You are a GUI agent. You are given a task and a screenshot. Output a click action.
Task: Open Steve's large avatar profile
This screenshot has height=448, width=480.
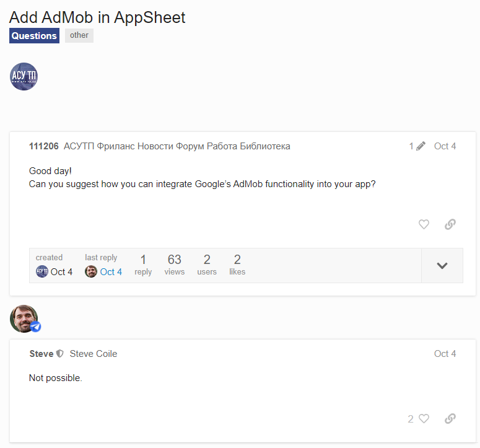[x=24, y=318]
